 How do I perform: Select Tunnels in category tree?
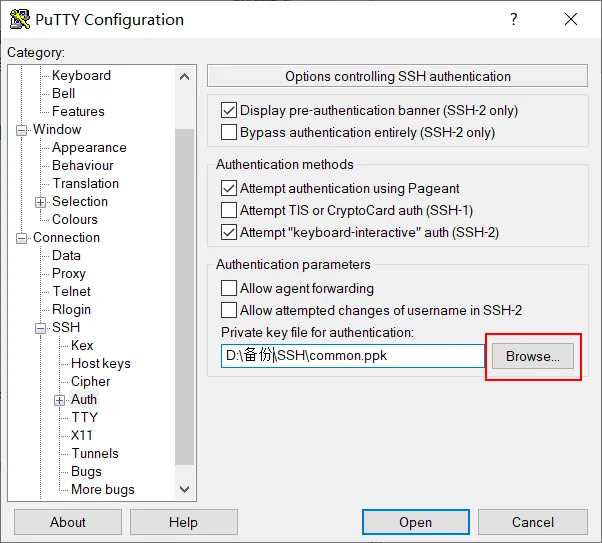point(95,453)
